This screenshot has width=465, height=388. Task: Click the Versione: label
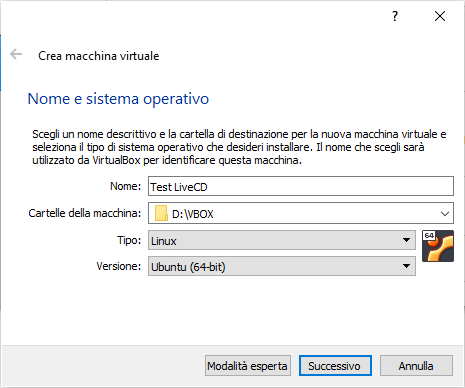[x=119, y=266]
